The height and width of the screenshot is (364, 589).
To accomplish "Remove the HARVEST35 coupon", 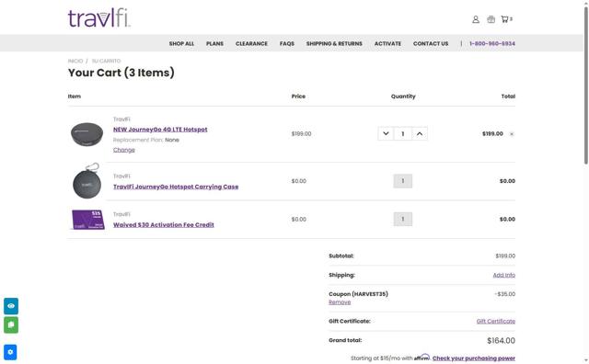I will click(x=340, y=302).
